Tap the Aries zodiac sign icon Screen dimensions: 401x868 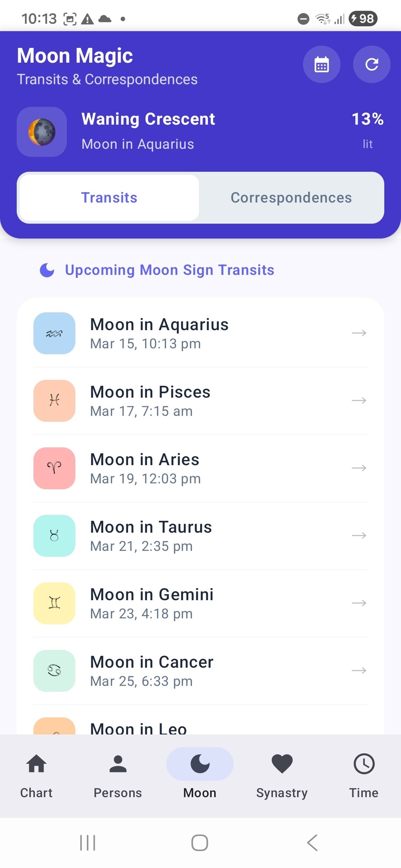54,468
